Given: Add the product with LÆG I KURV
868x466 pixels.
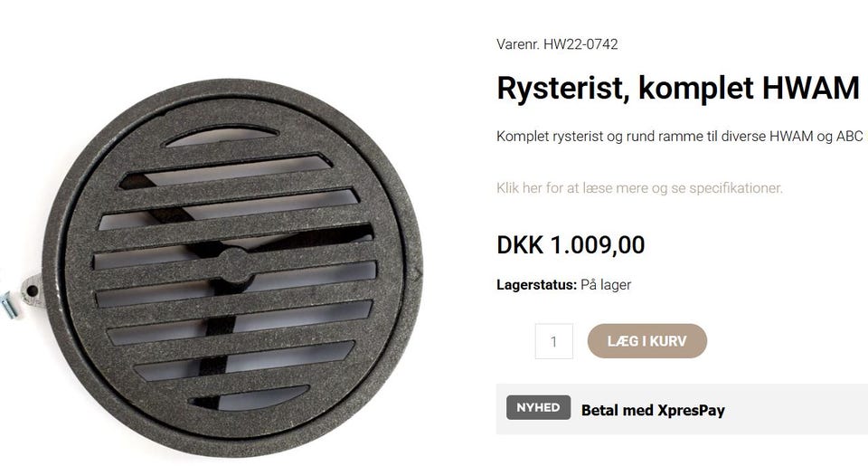Looking at the screenshot, I should (x=647, y=341).
